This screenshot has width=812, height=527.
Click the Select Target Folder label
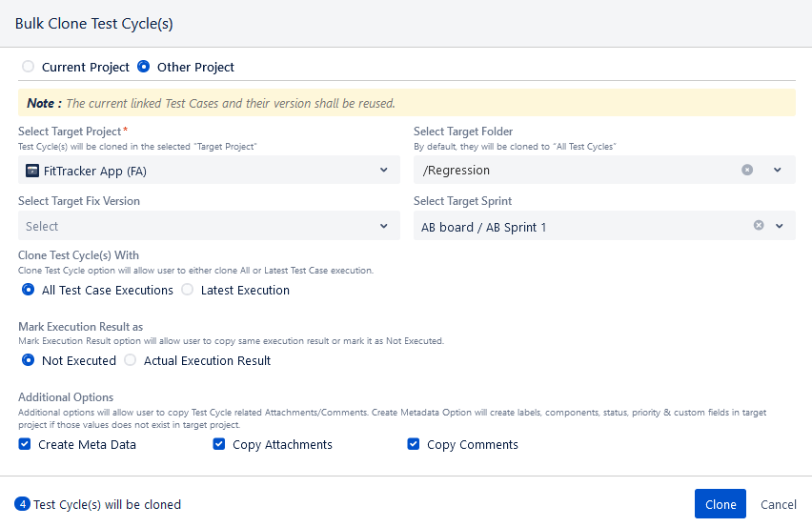[463, 132]
